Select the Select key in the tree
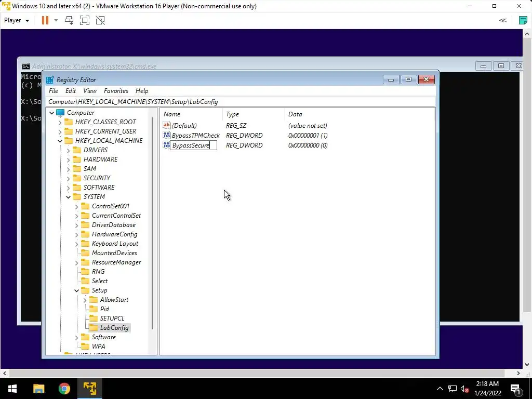Viewport: 532px width, 399px height. click(x=99, y=281)
